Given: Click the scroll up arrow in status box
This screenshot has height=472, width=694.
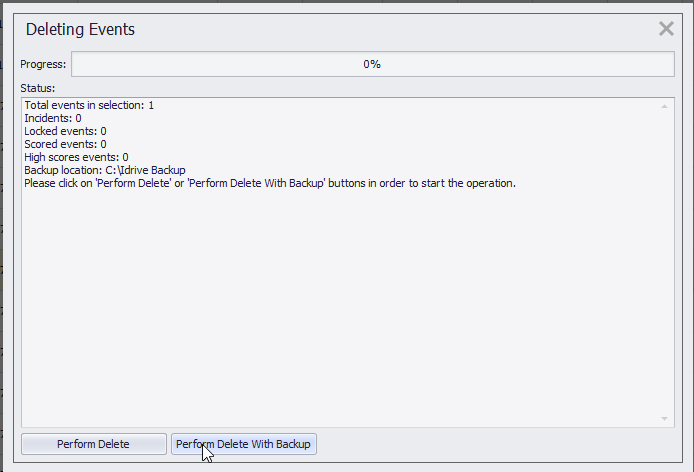Looking at the screenshot, I should 665,105.
